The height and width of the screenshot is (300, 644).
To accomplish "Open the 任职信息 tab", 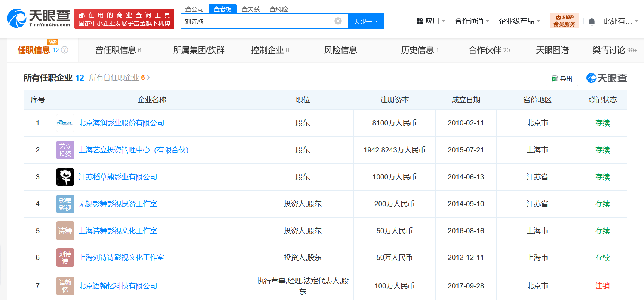I will pos(42,50).
